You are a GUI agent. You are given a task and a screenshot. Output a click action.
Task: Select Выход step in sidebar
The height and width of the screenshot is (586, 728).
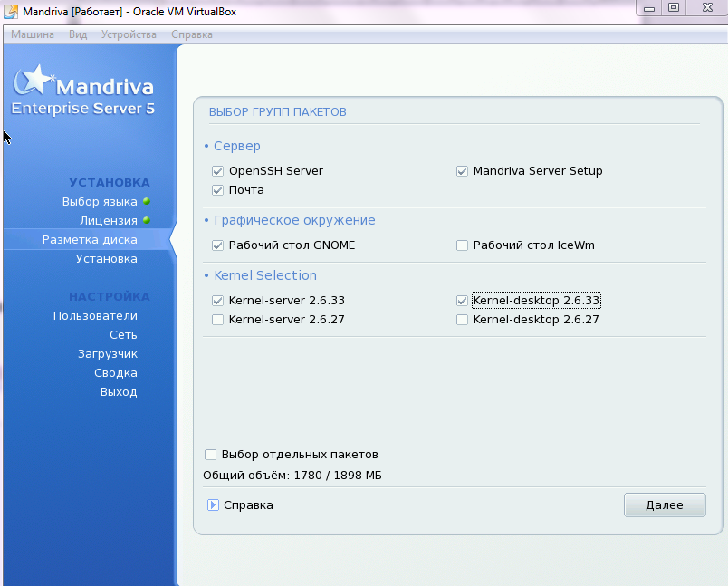click(119, 392)
